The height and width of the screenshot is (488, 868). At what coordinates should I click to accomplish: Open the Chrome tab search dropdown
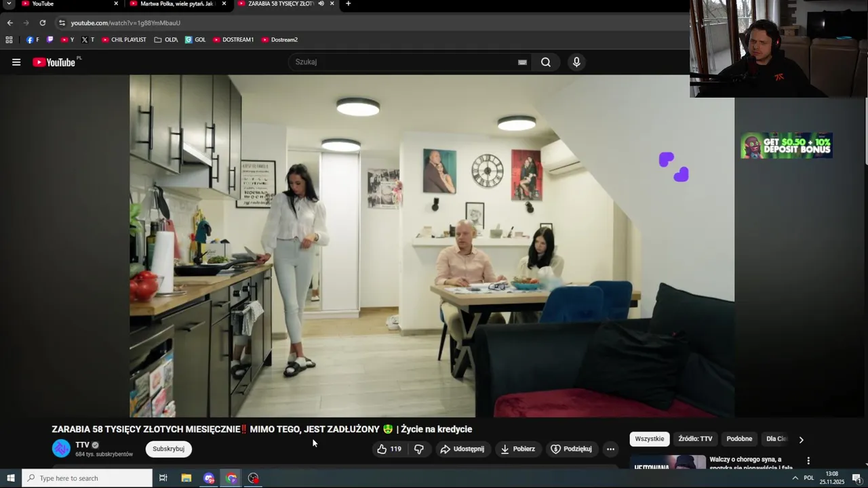9,4
